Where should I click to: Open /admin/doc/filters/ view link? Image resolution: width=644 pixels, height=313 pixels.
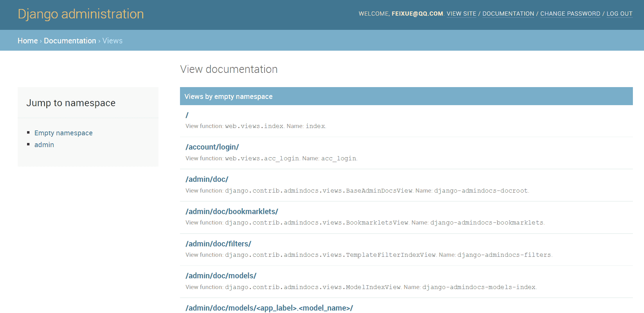pos(218,244)
